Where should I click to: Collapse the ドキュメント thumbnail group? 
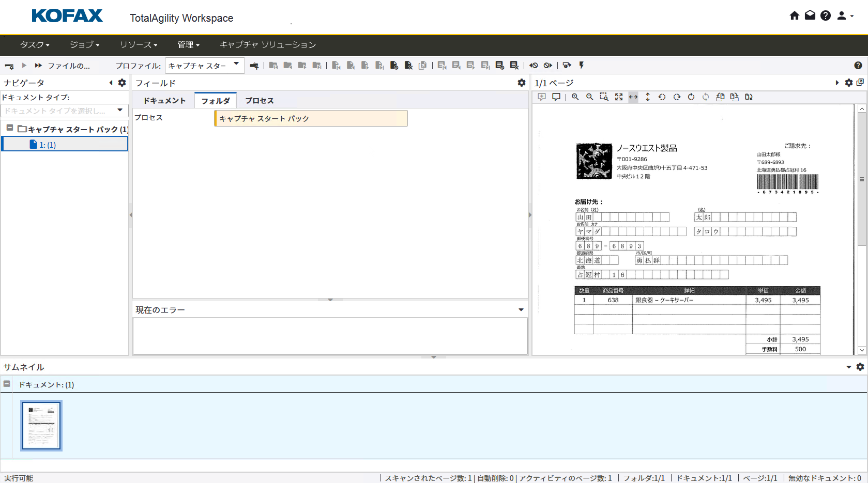[7, 384]
